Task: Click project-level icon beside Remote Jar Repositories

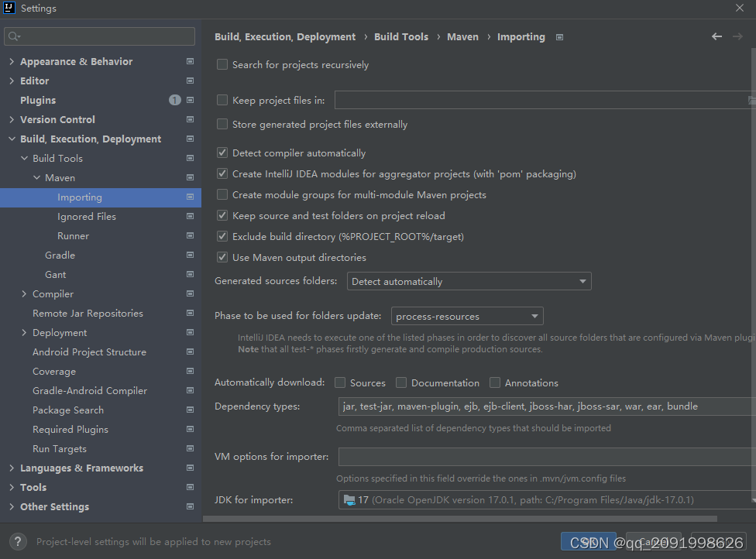Action: (x=190, y=313)
